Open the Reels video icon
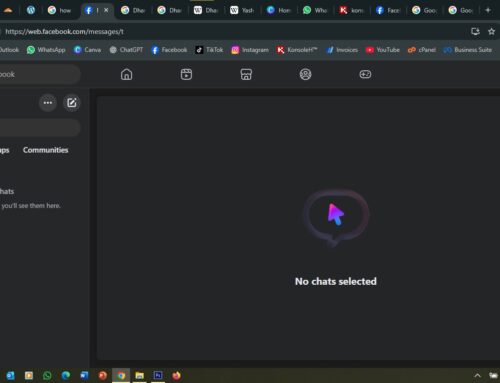This screenshot has width=500, height=383. point(186,74)
